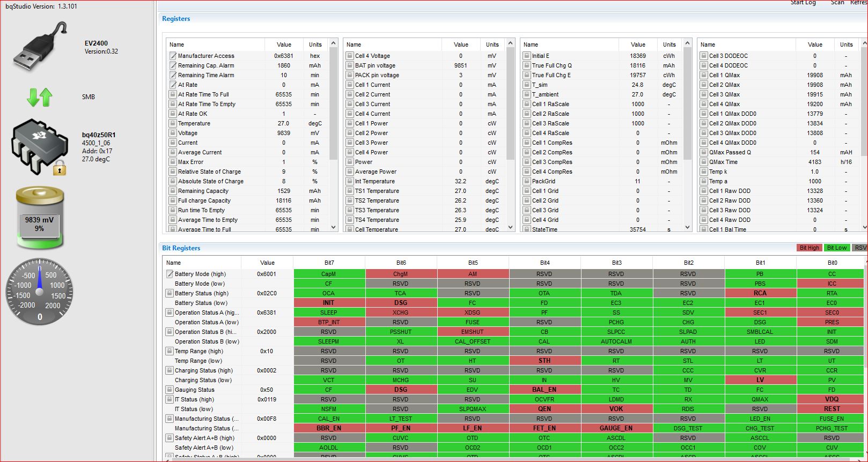The height and width of the screenshot is (462, 868).
Task: Click the green SMB communication arrows icon
Action: click(x=40, y=97)
